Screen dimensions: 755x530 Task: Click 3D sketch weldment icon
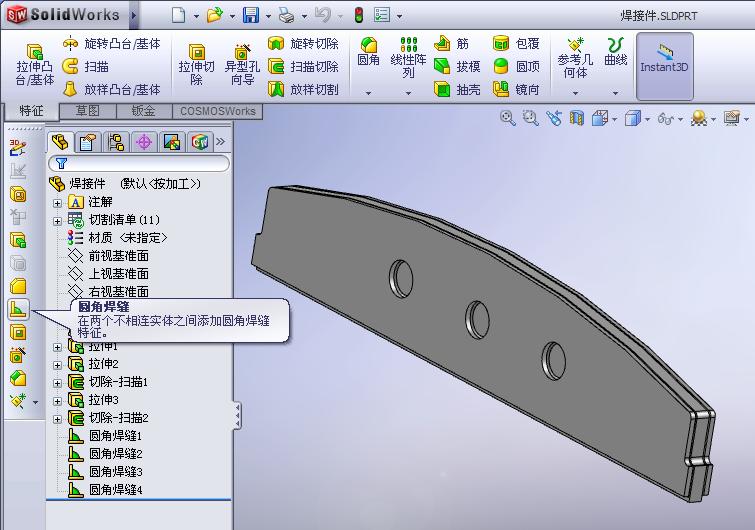18,147
